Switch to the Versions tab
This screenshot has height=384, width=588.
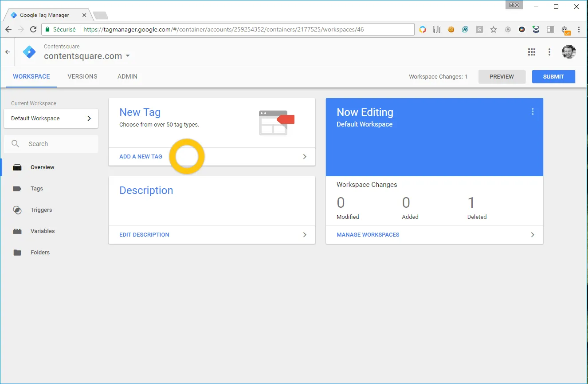82,76
